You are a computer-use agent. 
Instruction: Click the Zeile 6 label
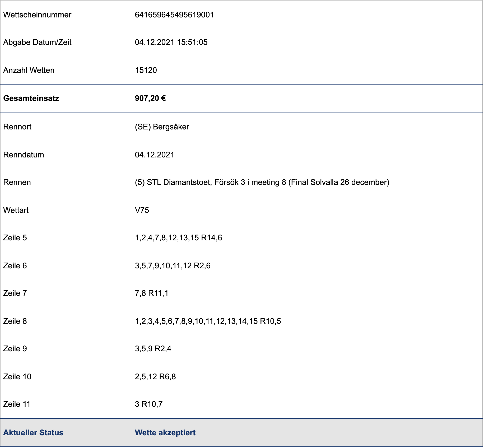pyautogui.click(x=15, y=266)
